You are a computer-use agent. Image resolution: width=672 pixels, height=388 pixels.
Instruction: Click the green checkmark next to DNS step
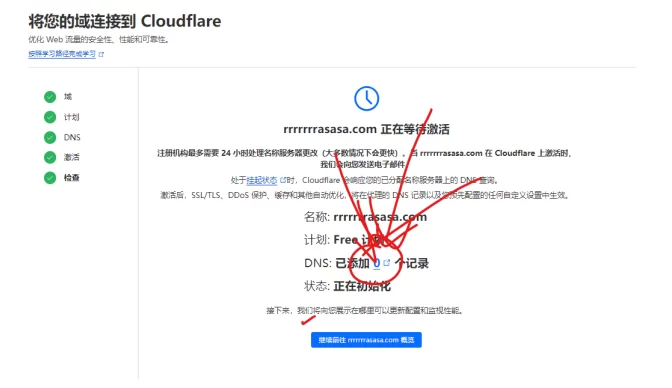(x=50, y=137)
